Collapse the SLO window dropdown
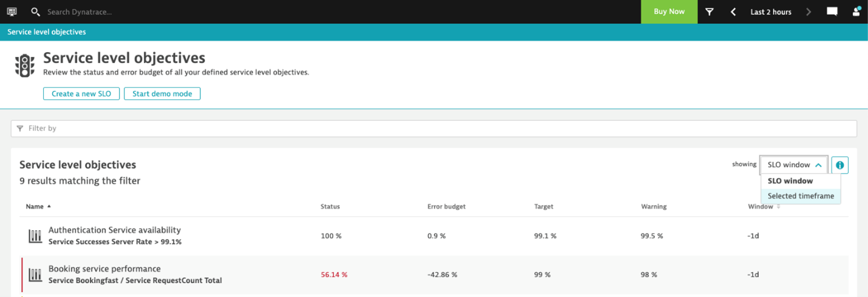This screenshot has width=868, height=297. pos(794,165)
